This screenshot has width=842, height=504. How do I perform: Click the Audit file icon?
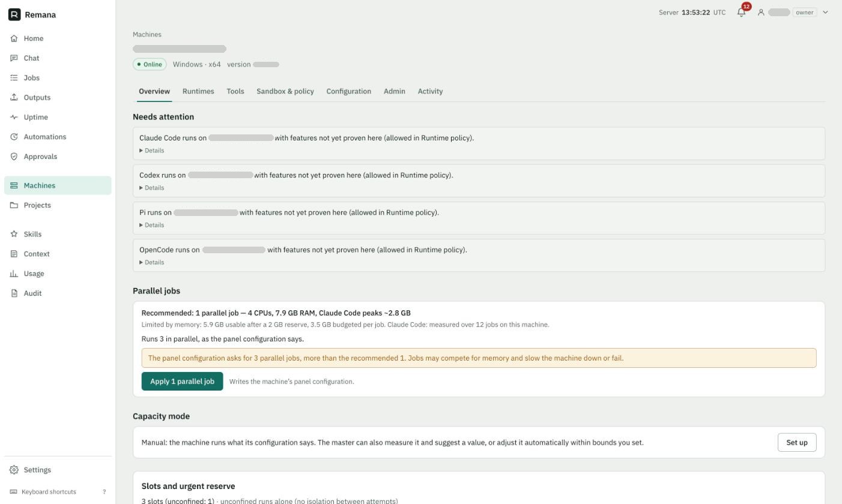tap(14, 293)
